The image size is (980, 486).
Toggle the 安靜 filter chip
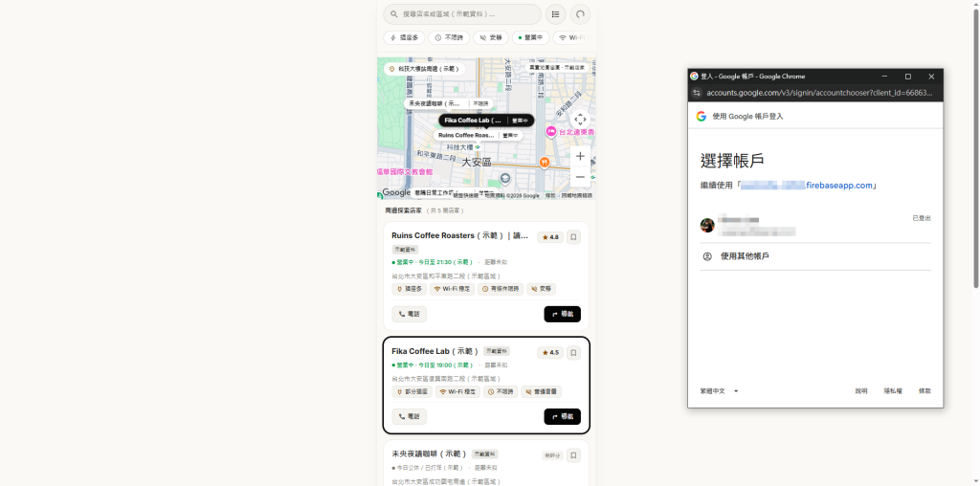pyautogui.click(x=491, y=37)
